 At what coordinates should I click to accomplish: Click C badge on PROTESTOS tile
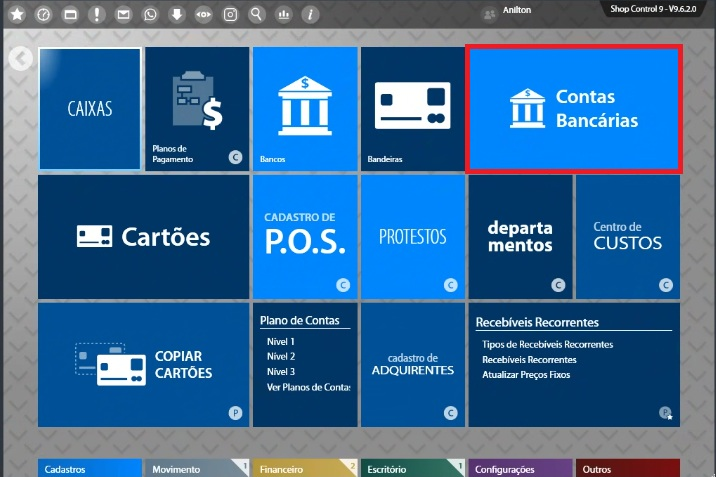(451, 285)
